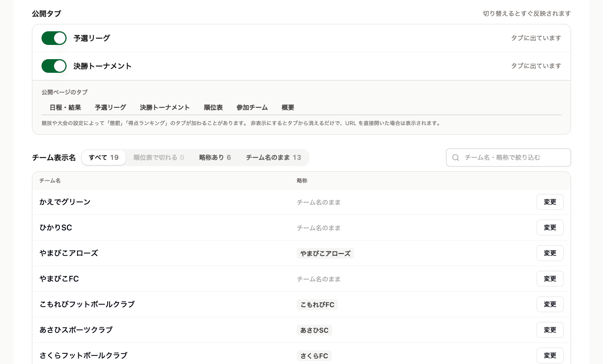Click タブに出ています status beside 決勝トーナメント
This screenshot has width=603, height=364.
[536, 66]
